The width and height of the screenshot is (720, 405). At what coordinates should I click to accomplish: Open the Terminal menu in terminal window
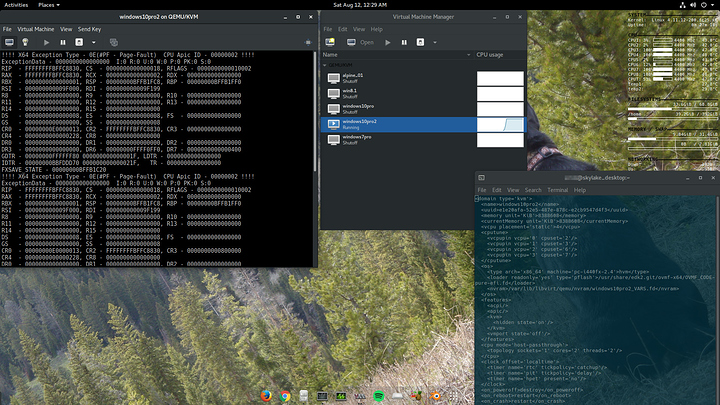pos(557,189)
